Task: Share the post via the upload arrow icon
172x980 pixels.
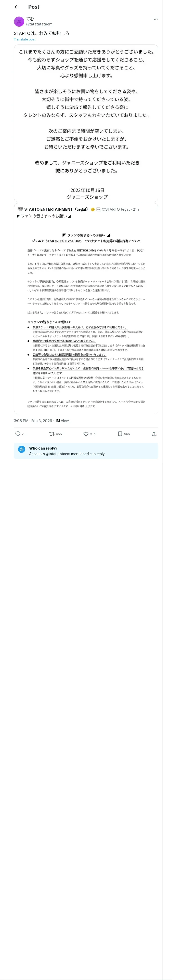Action: click(x=154, y=434)
